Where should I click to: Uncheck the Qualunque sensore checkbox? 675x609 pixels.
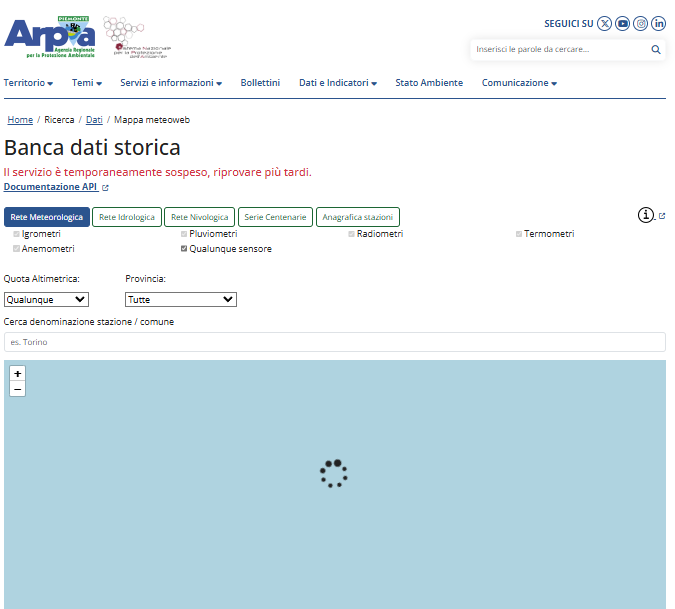[x=184, y=249]
